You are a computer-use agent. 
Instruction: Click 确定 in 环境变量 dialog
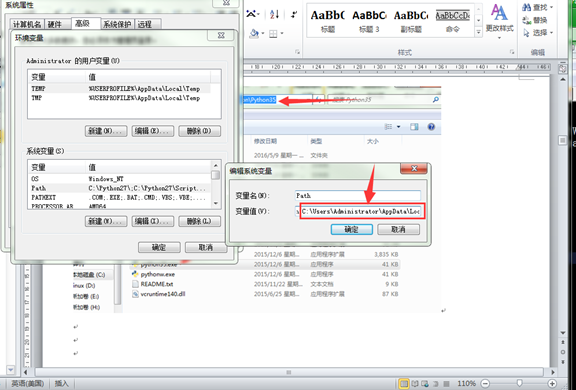(159, 247)
